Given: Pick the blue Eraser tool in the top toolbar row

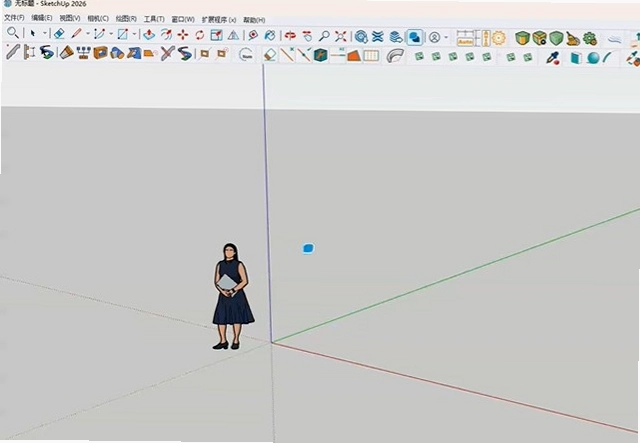Looking at the screenshot, I should coord(59,33).
